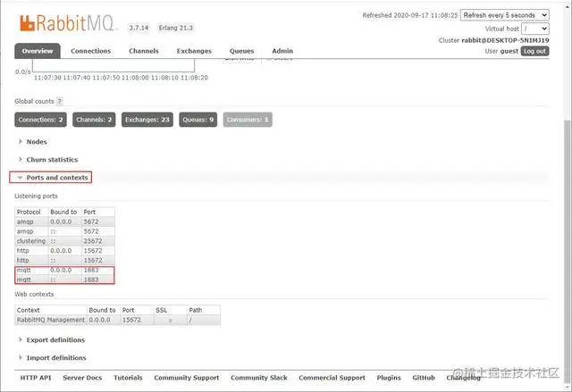The width and height of the screenshot is (572, 392).
Task: Open the Connections tab
Action: [91, 51]
